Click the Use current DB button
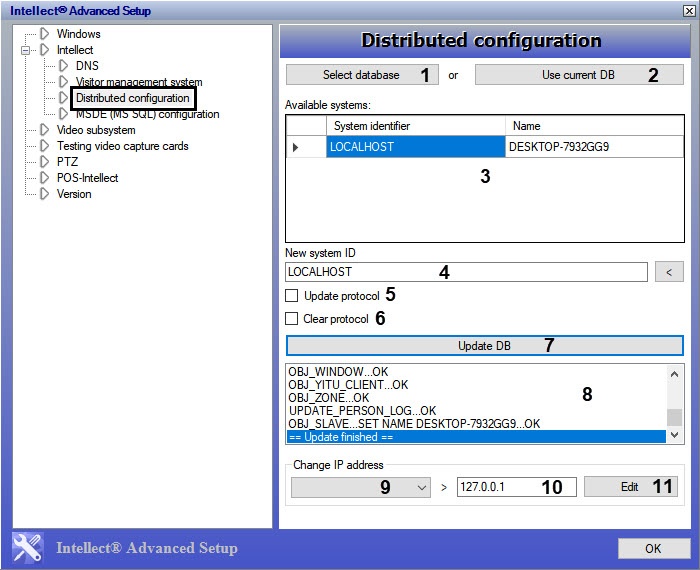700x570 pixels. click(579, 75)
